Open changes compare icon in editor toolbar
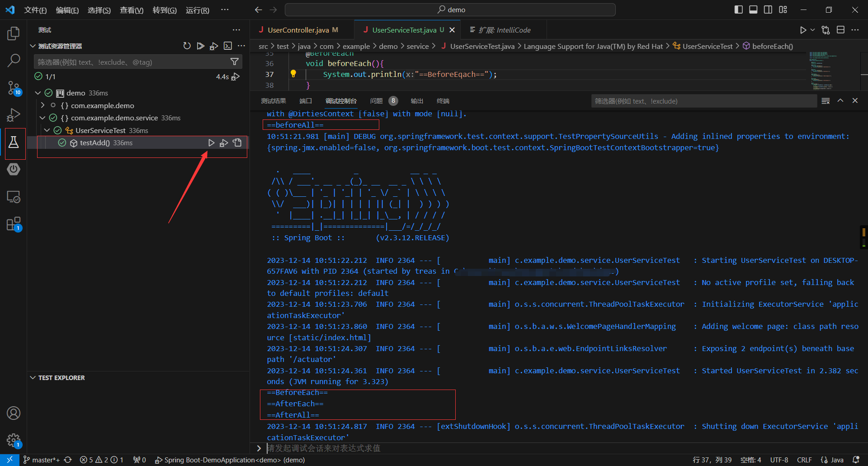Viewport: 868px width, 466px height. tap(826, 30)
